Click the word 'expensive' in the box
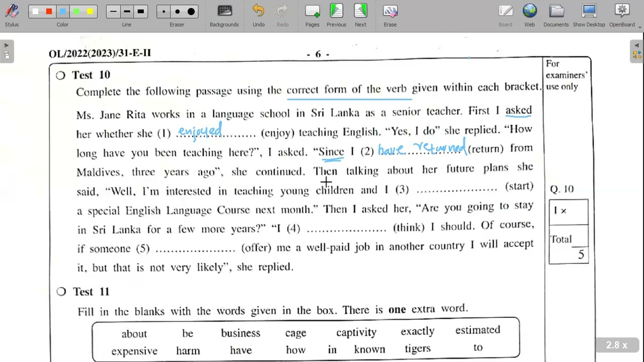Screen dimensions: 644x362 coord(134,351)
